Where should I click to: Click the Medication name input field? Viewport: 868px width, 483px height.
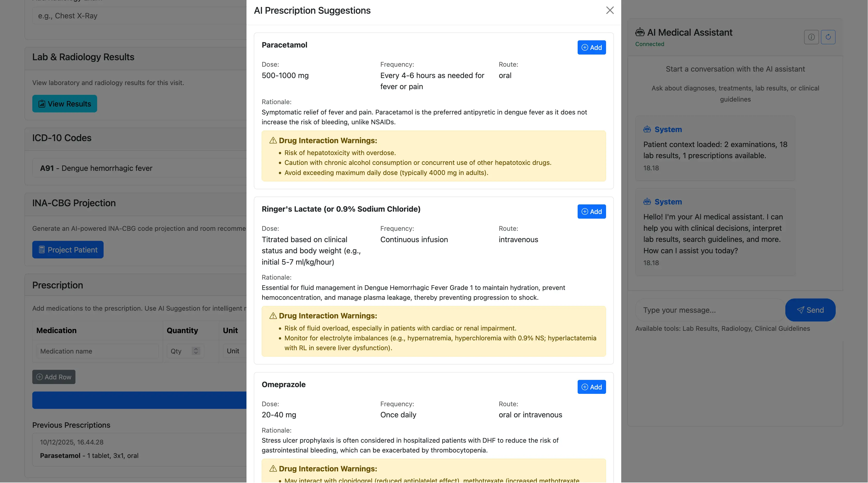tap(97, 351)
